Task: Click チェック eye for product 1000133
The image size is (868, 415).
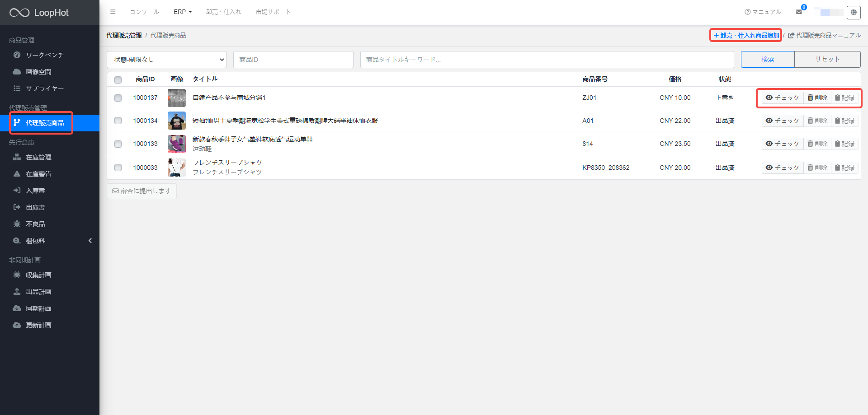Action: click(783, 144)
